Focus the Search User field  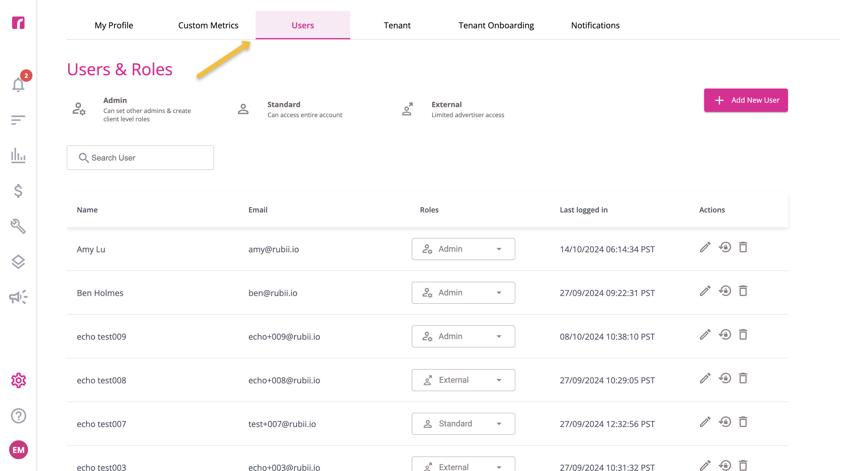point(140,158)
